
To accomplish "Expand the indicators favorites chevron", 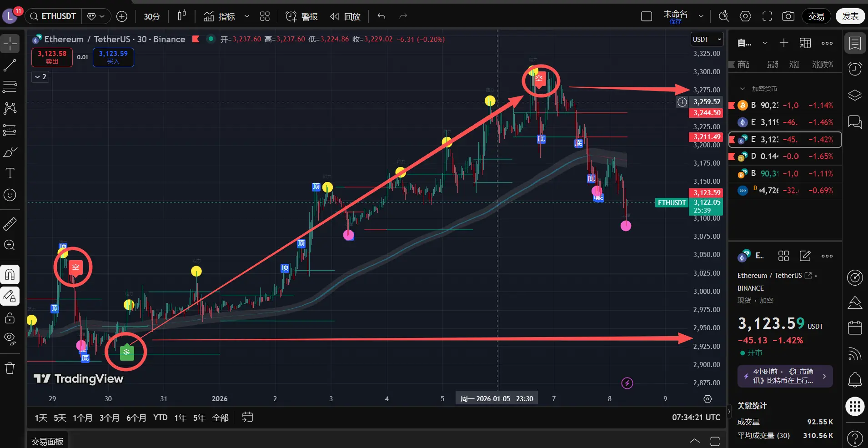I will point(247,16).
